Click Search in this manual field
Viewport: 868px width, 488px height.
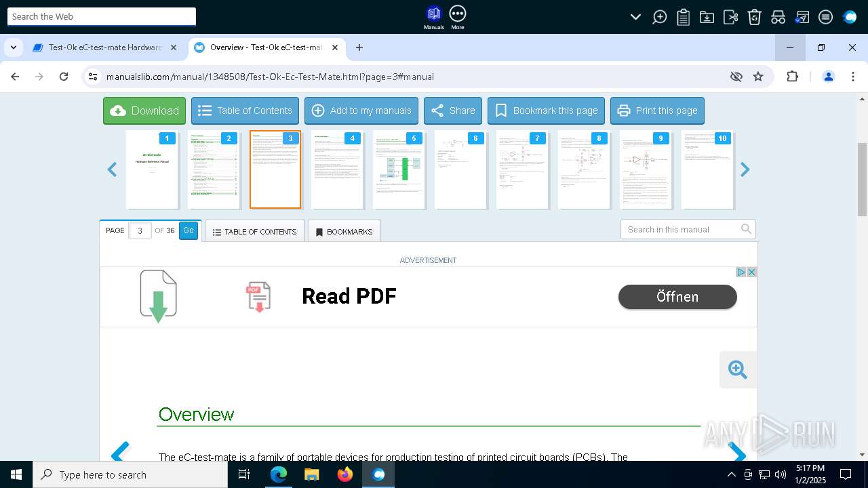[x=679, y=229]
